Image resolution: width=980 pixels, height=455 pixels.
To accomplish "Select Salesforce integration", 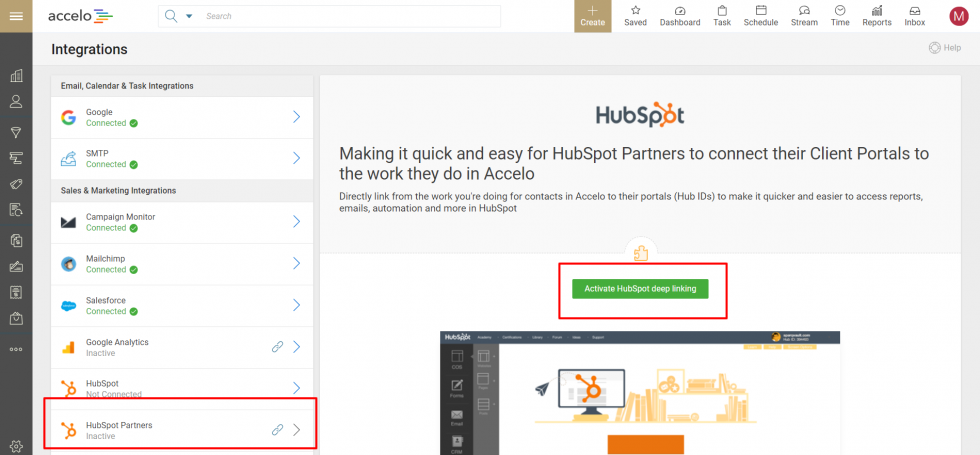I will pos(182,306).
